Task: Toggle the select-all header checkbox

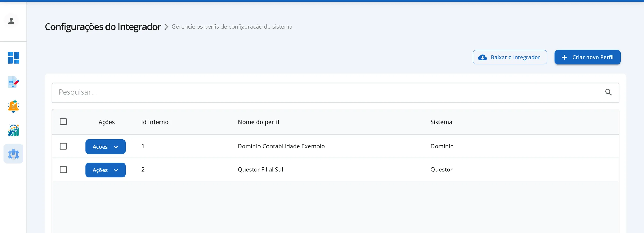Action: click(x=63, y=122)
